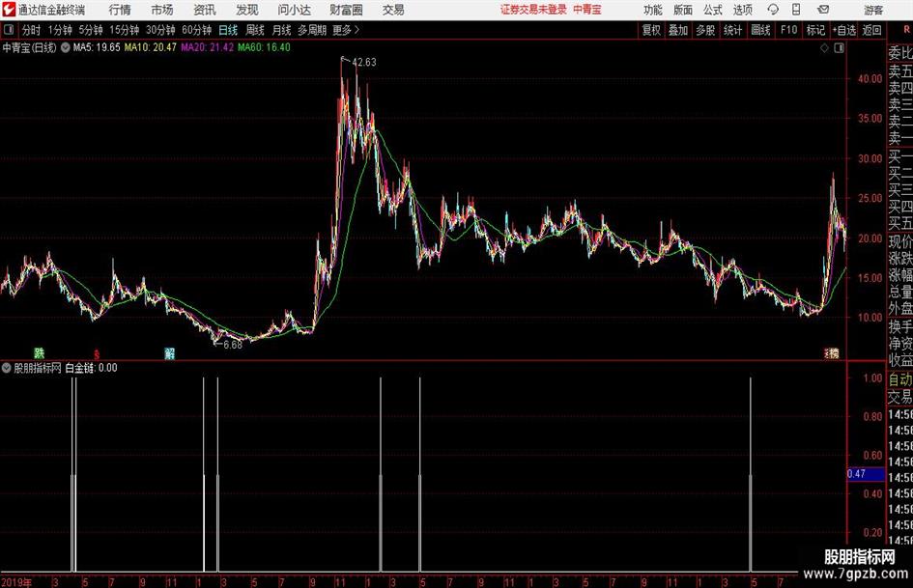Image resolution: width=913 pixels, height=588 pixels.
Task: Click the 多股 multi-stock button
Action: pyautogui.click(x=705, y=30)
